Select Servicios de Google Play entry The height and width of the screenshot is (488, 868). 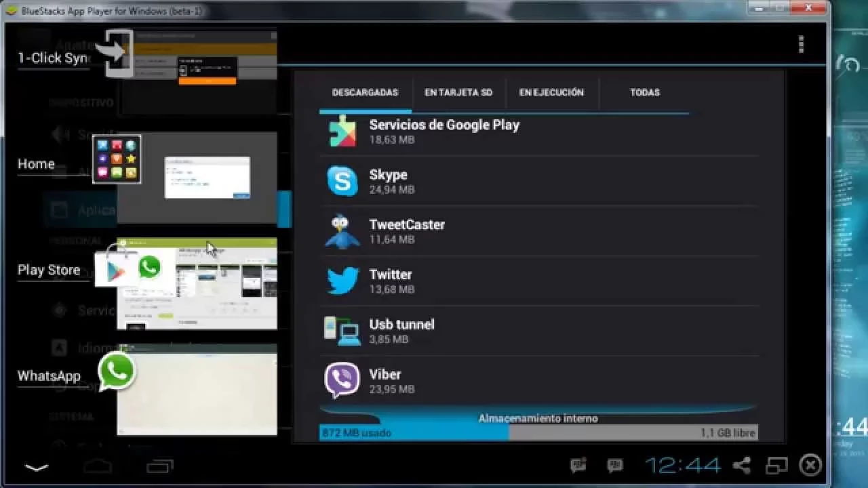pyautogui.click(x=539, y=133)
